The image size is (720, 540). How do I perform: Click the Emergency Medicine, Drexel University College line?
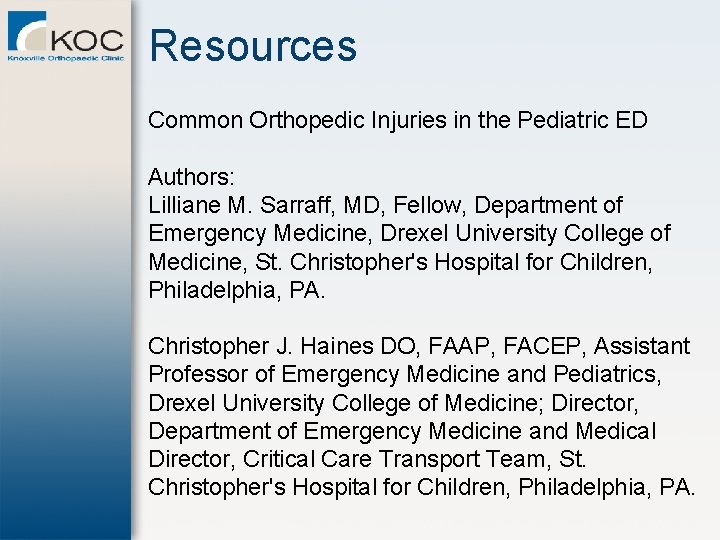[409, 233]
